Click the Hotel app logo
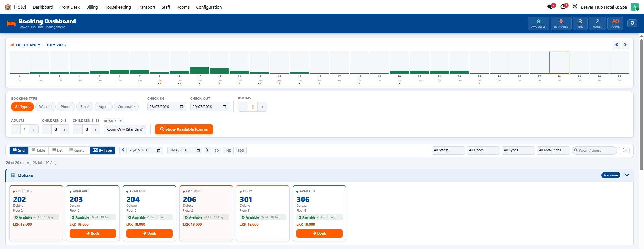This screenshot has width=644, height=249. coord(8,7)
